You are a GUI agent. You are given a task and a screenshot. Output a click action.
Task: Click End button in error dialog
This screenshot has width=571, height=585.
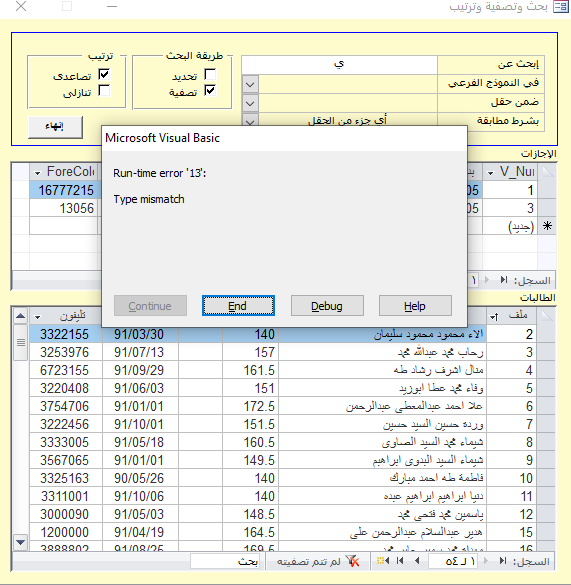238,306
